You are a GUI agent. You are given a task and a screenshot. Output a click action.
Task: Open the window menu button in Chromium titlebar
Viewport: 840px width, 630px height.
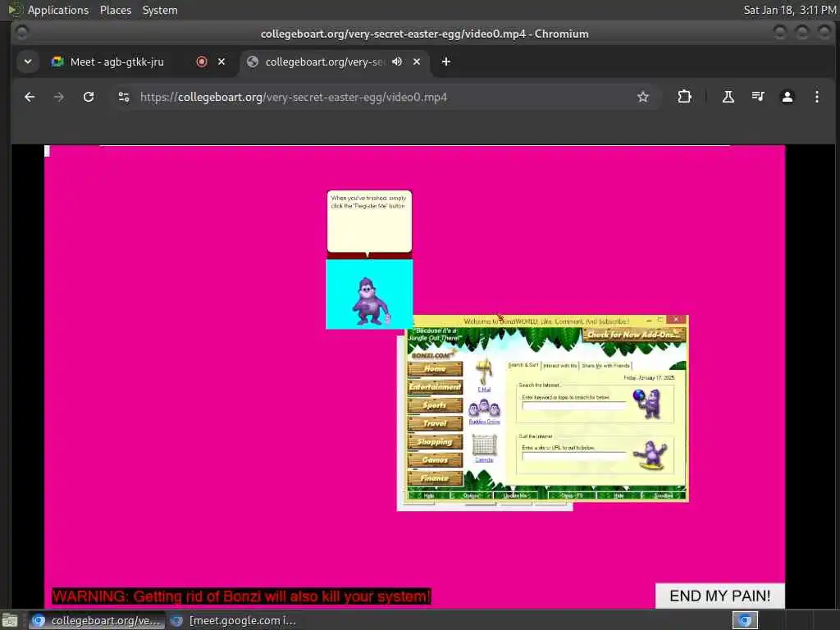22,33
